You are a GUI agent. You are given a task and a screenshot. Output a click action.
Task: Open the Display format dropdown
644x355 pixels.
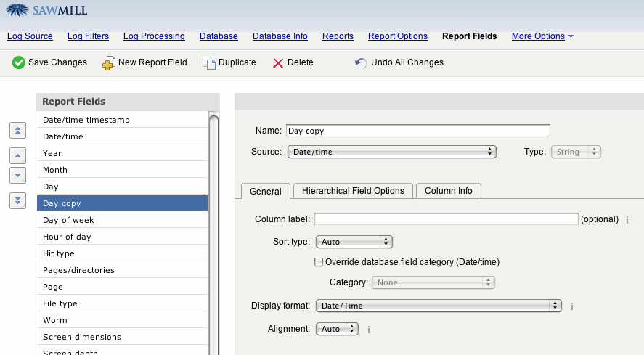coord(439,306)
